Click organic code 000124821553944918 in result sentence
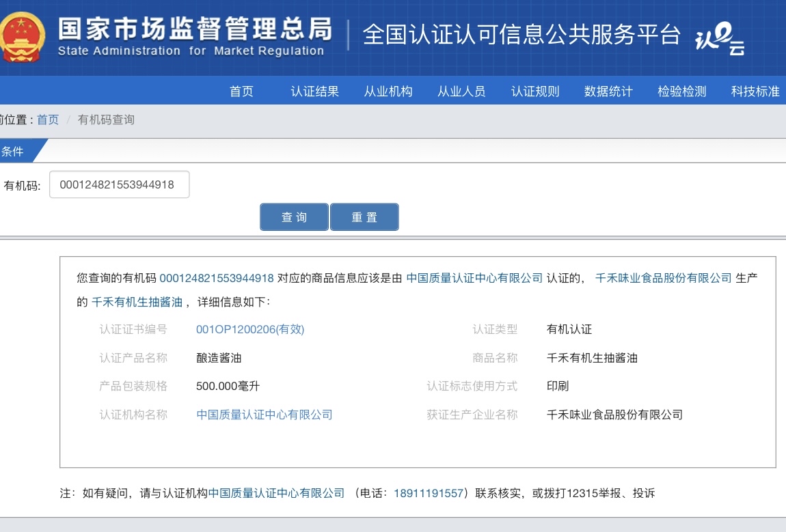 [217, 278]
